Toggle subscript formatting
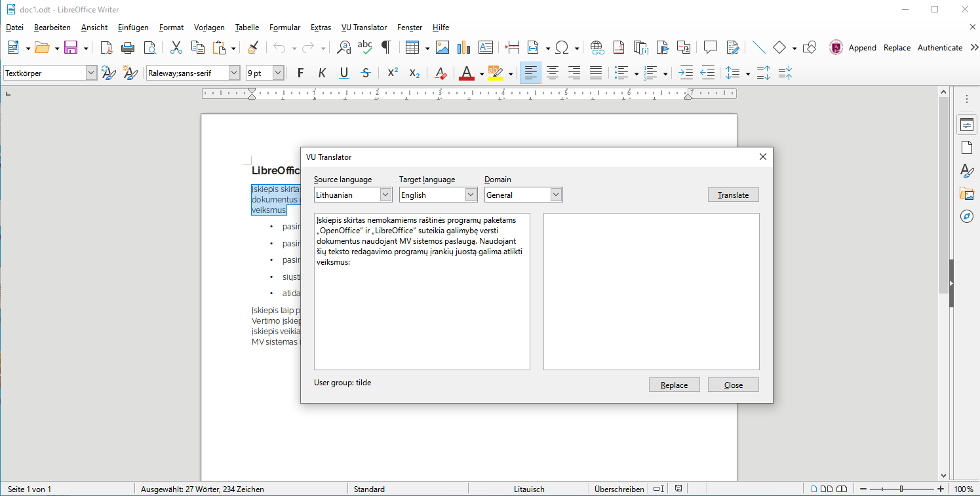The height and width of the screenshot is (496, 980). click(x=414, y=73)
